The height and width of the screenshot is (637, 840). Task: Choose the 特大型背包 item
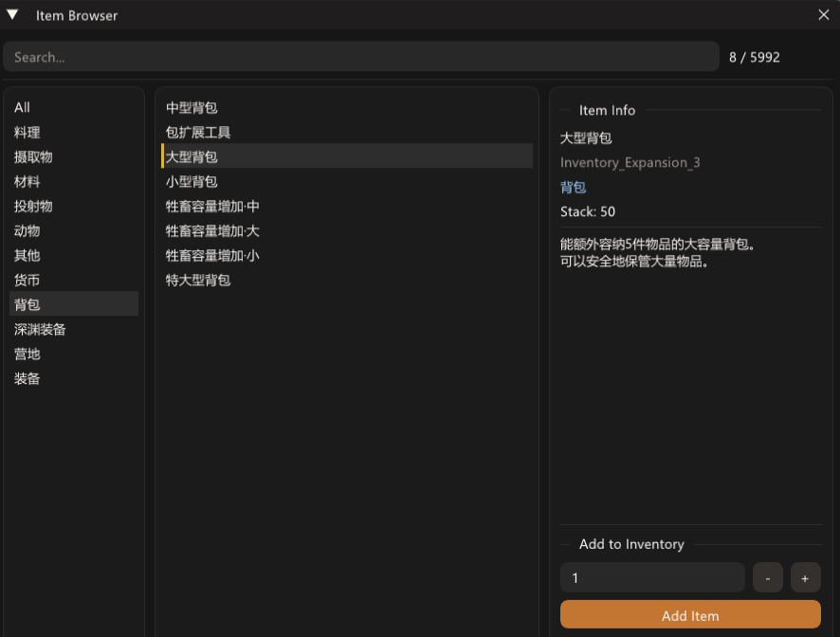point(199,281)
